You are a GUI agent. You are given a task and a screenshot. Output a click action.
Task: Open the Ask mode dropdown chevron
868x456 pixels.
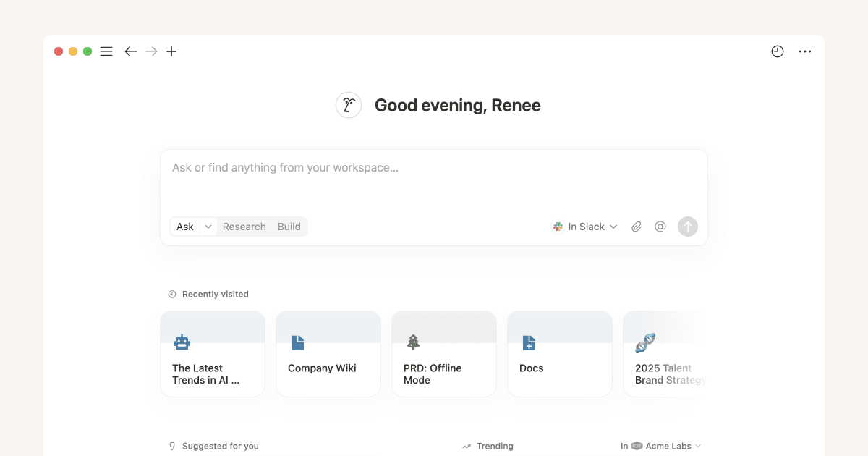[208, 227]
